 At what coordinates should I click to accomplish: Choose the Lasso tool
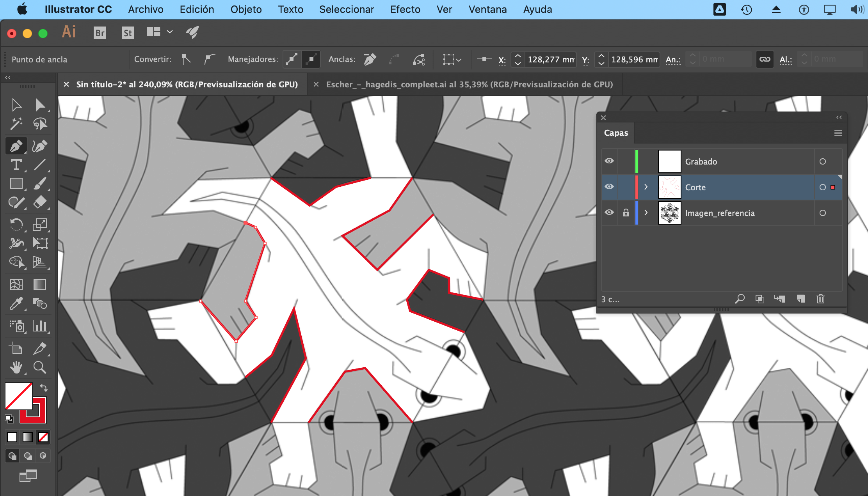point(39,124)
